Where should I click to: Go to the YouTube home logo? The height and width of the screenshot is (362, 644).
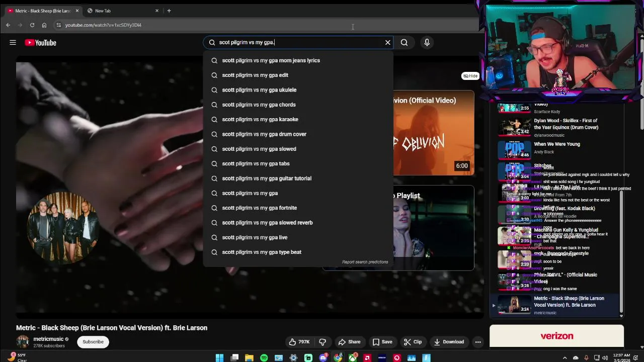click(40, 43)
